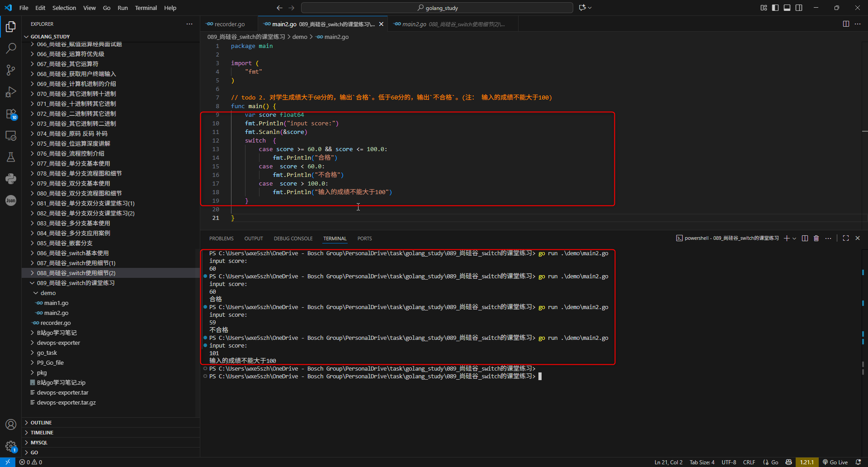
Task: Open the Customize Layout icon
Action: click(764, 8)
